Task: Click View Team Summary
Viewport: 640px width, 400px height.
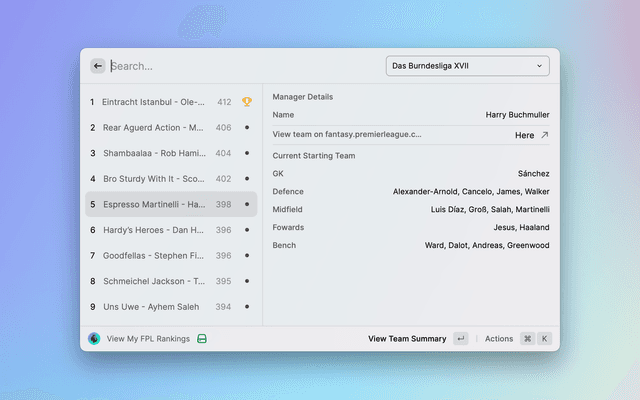Action: click(407, 339)
